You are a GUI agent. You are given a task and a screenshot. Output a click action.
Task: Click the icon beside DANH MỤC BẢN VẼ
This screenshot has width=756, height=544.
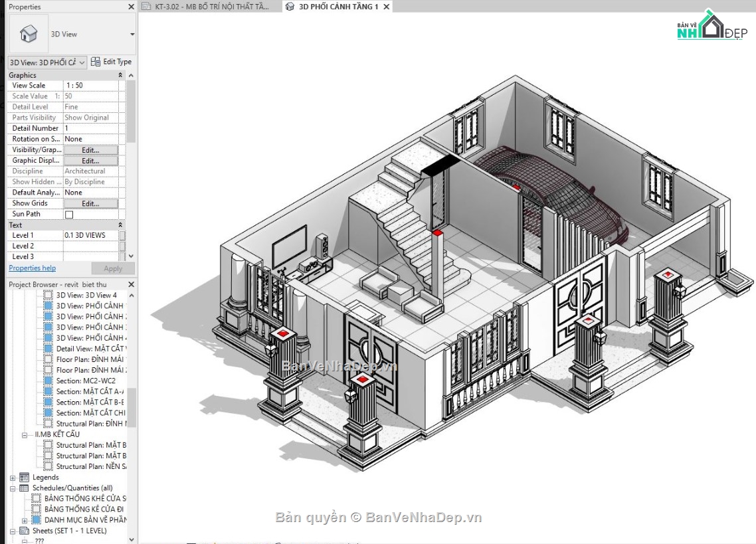36,519
